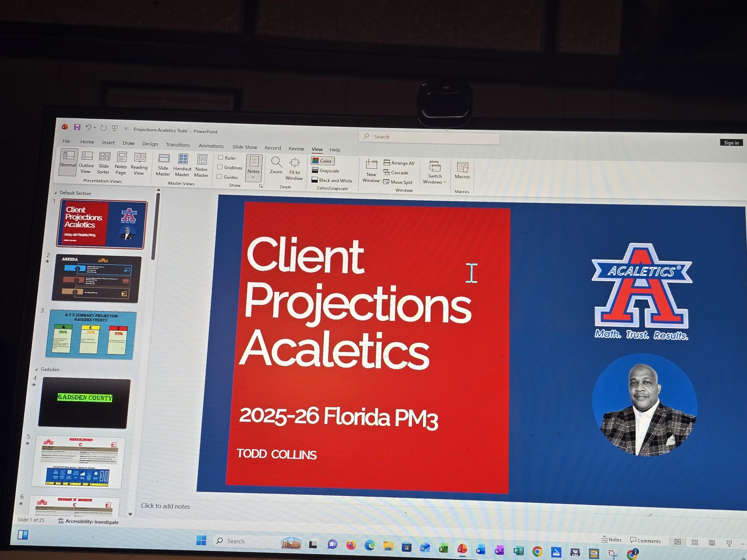Open Google Chrome from the taskbar

537,551
